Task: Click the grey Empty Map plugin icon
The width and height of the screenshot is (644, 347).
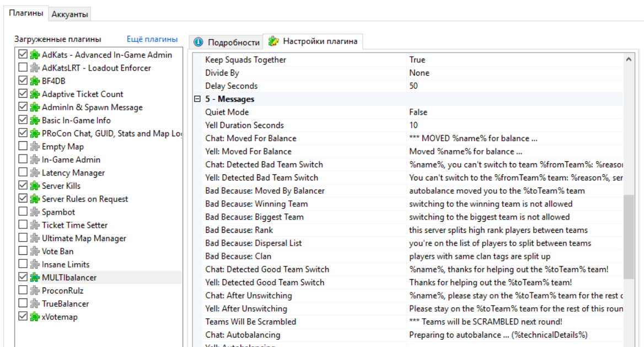Action: click(35, 147)
